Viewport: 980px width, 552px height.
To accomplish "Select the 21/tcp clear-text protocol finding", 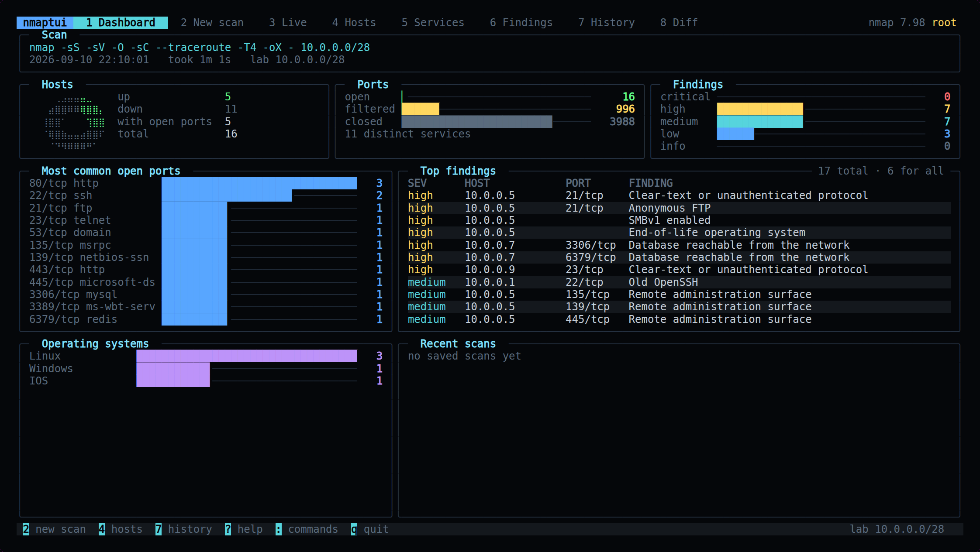I will pos(679,195).
